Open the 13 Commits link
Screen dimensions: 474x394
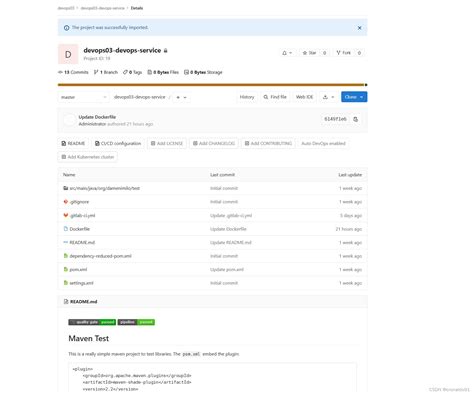pyautogui.click(x=73, y=72)
